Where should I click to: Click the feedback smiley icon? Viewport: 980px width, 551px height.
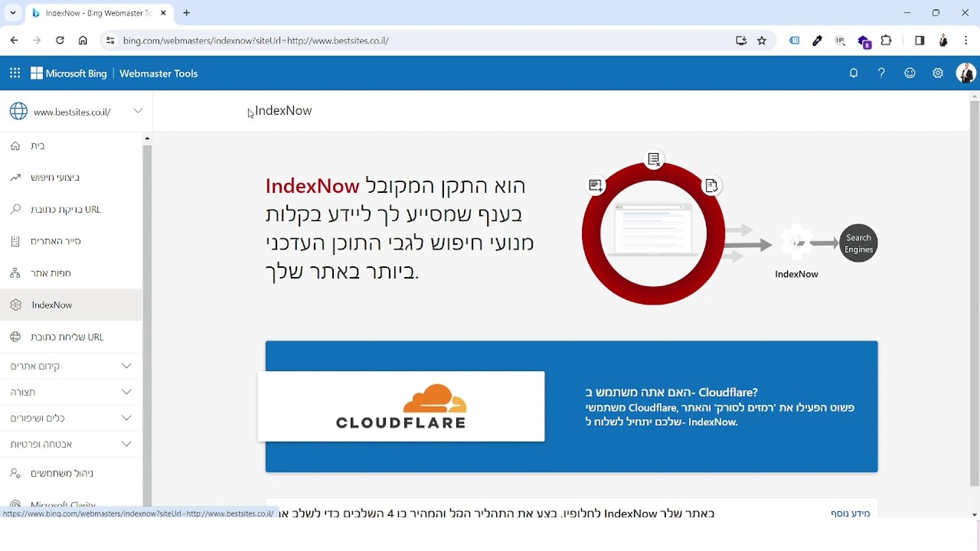(910, 73)
